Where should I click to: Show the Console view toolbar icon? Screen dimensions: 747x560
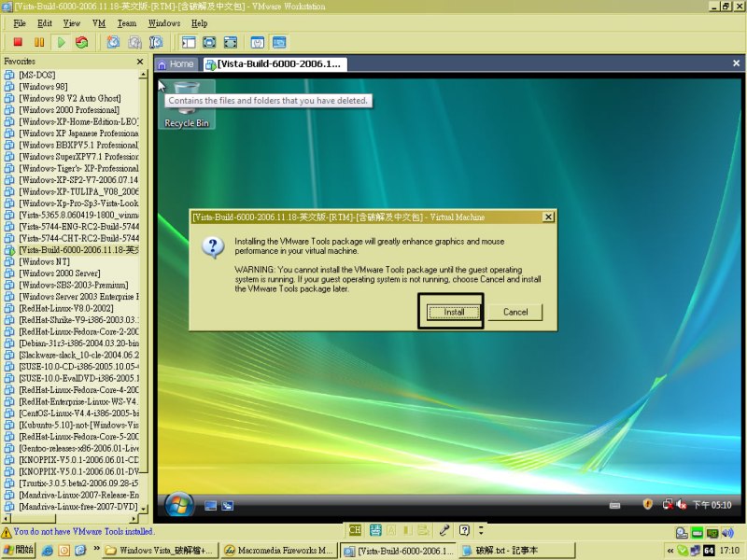[x=279, y=42]
